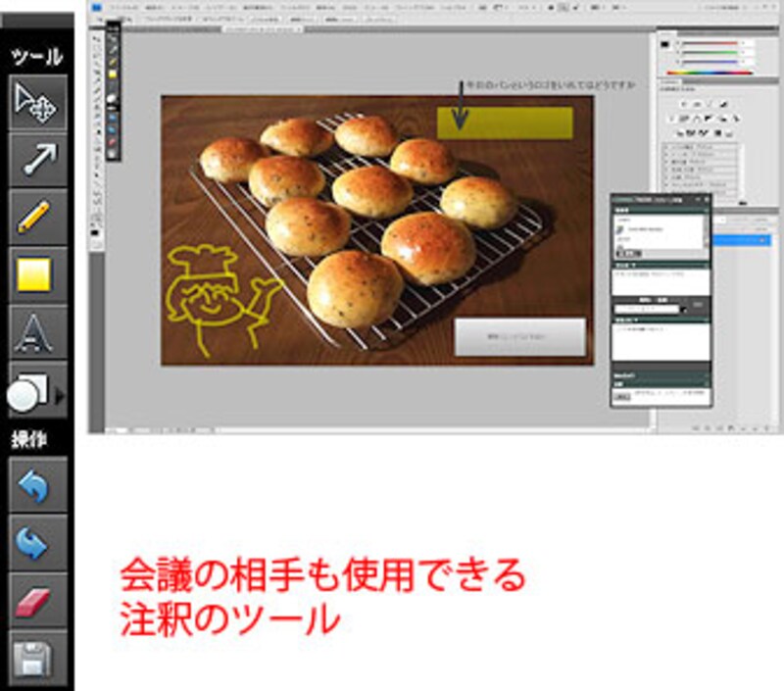784x691 pixels.
Task: Expand the shapes tool flyout arrow
Action: click(61, 396)
